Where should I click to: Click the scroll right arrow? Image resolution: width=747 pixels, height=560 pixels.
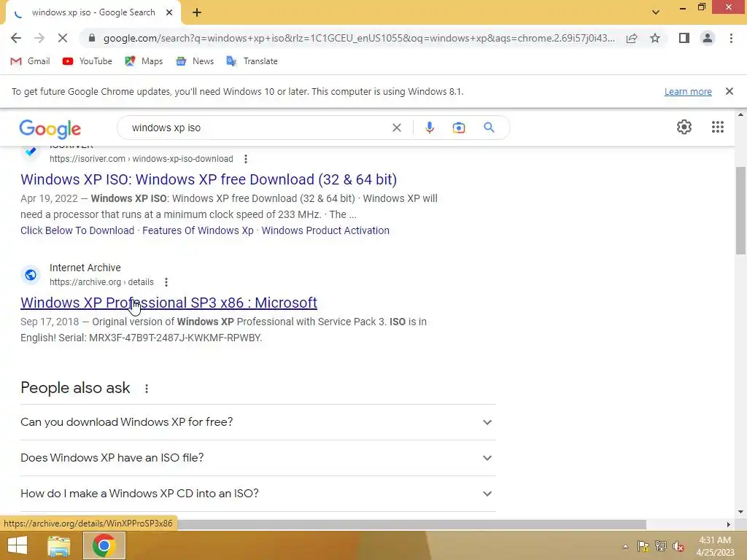(729, 524)
